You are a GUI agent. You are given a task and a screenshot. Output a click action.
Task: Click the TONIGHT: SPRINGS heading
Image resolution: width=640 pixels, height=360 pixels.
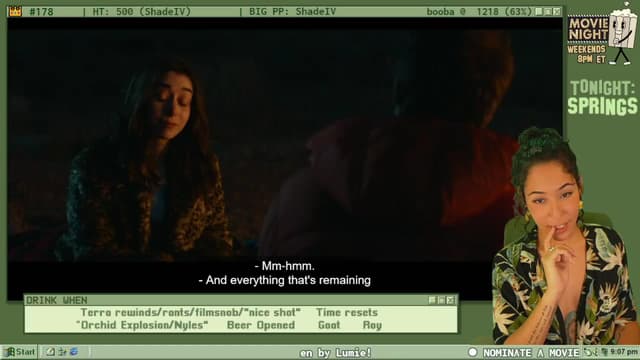point(602,98)
